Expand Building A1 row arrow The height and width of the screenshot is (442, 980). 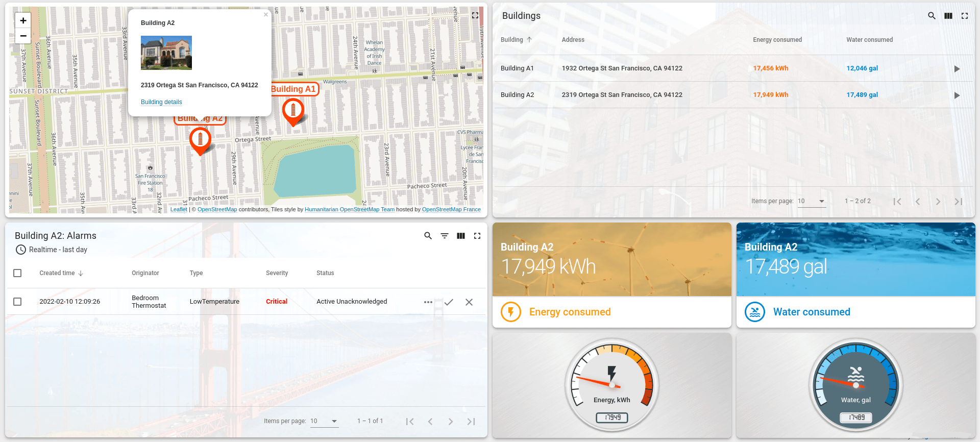pos(957,69)
